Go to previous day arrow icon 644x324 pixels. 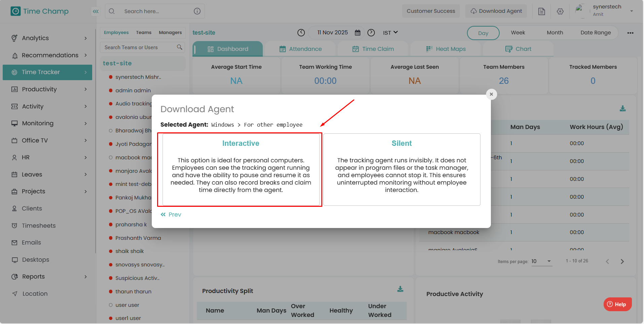point(301,33)
